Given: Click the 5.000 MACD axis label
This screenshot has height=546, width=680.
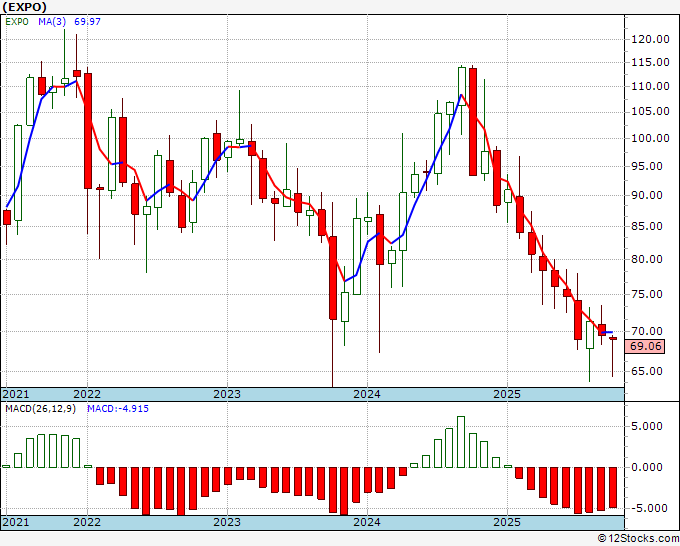Looking at the screenshot, I should coord(647,426).
